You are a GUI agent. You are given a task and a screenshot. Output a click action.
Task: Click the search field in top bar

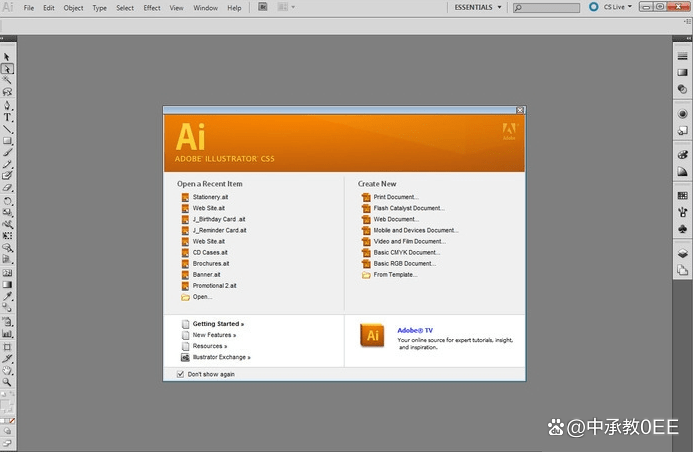pyautogui.click(x=546, y=8)
